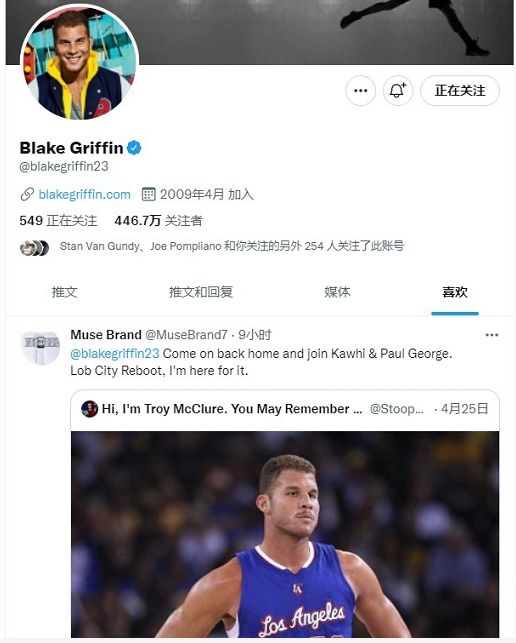The image size is (516, 643).
Task: Click the @blakegriffin23 mention in tweet
Action: pos(114,353)
